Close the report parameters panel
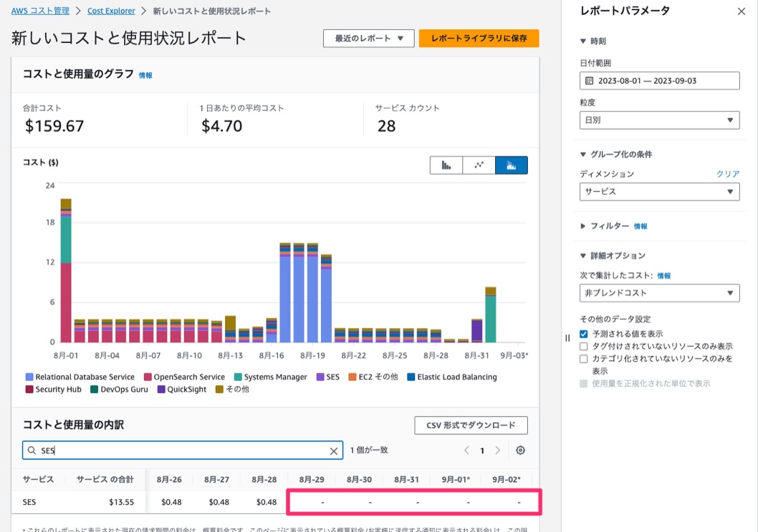The height and width of the screenshot is (532, 758). (741, 11)
